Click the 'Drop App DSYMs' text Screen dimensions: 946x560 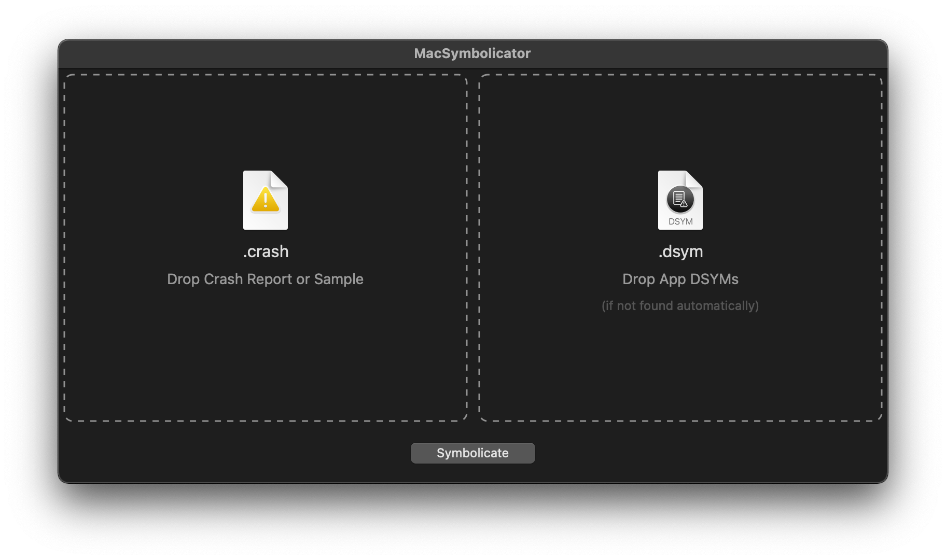680,279
